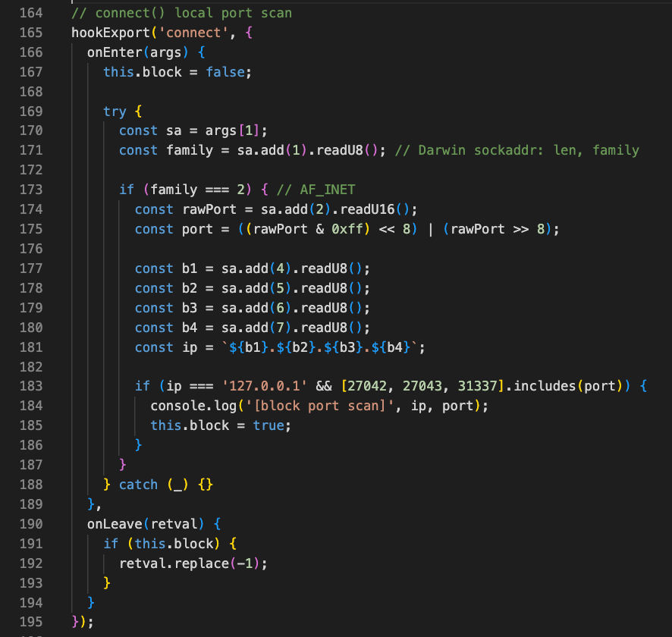Click 'rawPort >> 8' expression on line 175
Viewport: 672px width, 637px height.
point(497,229)
